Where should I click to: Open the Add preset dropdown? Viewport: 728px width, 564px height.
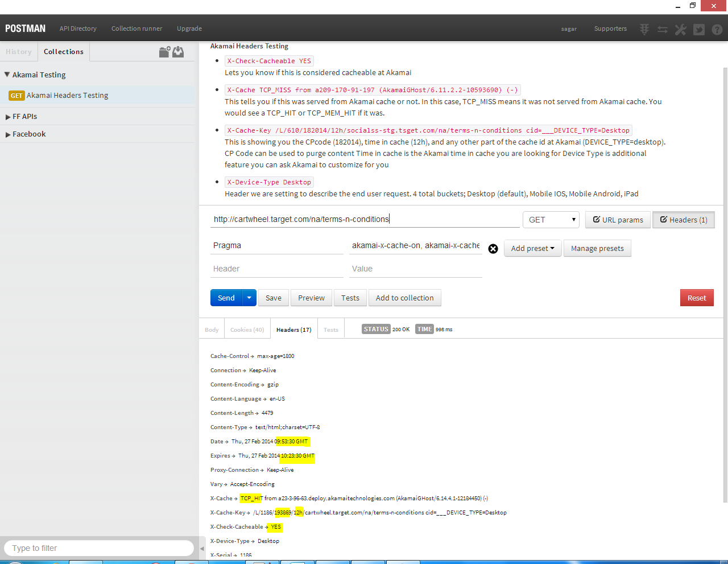click(x=532, y=248)
